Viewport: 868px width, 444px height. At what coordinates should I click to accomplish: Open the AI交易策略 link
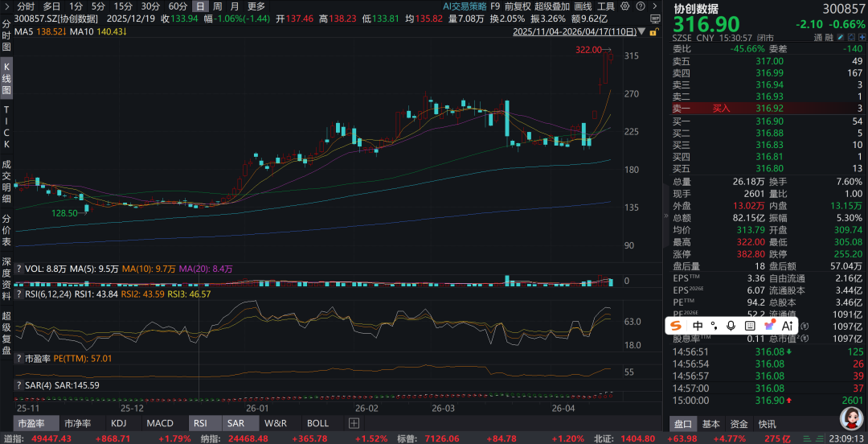465,6
